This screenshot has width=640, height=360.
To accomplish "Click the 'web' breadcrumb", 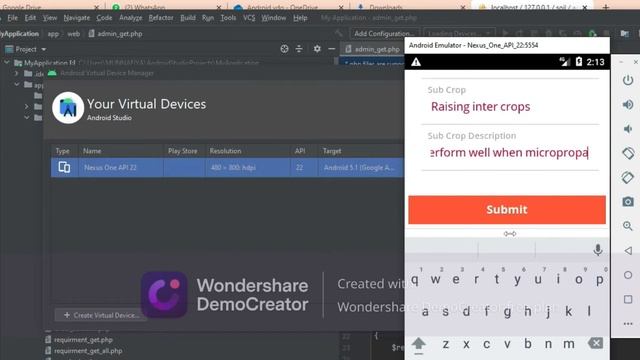I will point(73,34).
